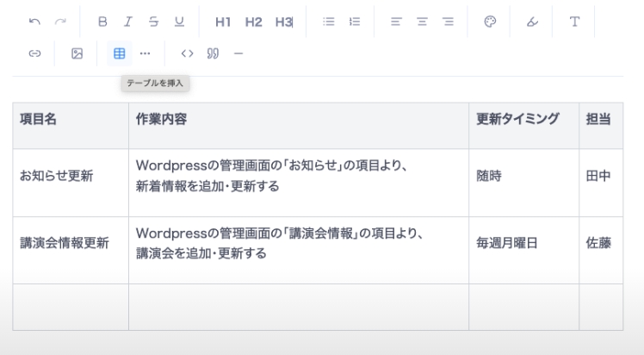The height and width of the screenshot is (355, 644).
Task: Insert a hyperlink with the chain icon
Action: point(34,53)
